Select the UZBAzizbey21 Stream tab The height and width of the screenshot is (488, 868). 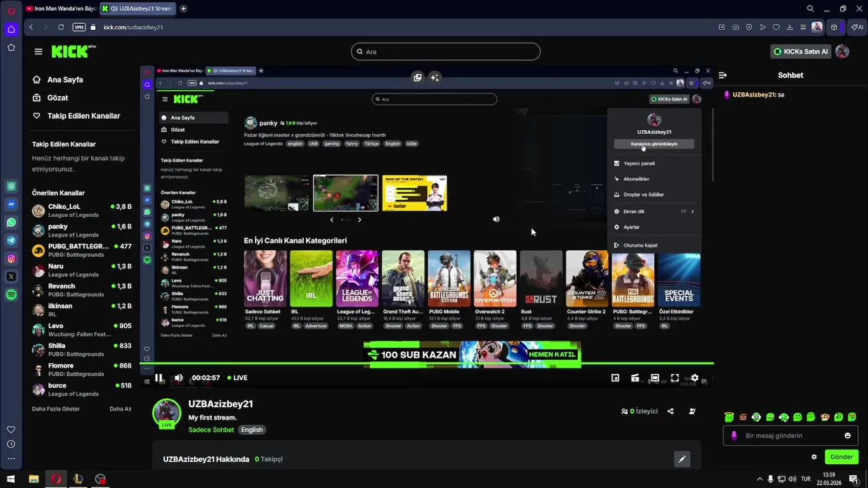click(138, 9)
